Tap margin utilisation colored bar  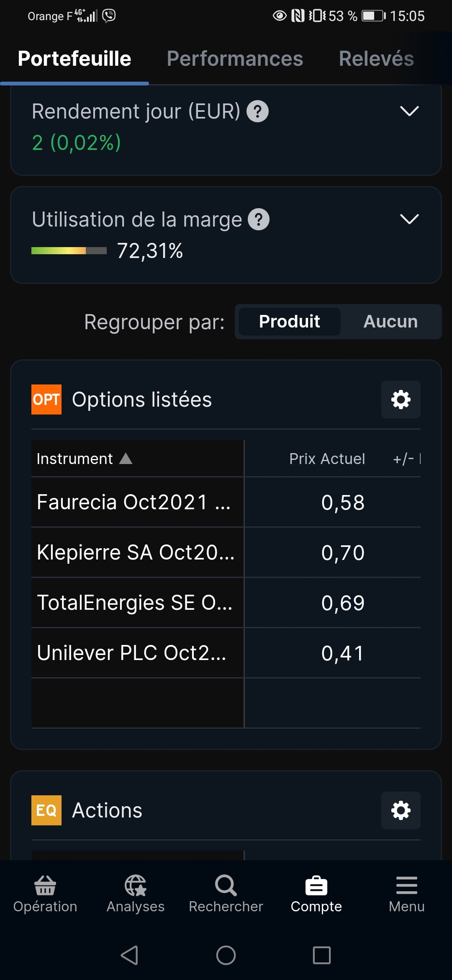[69, 251]
